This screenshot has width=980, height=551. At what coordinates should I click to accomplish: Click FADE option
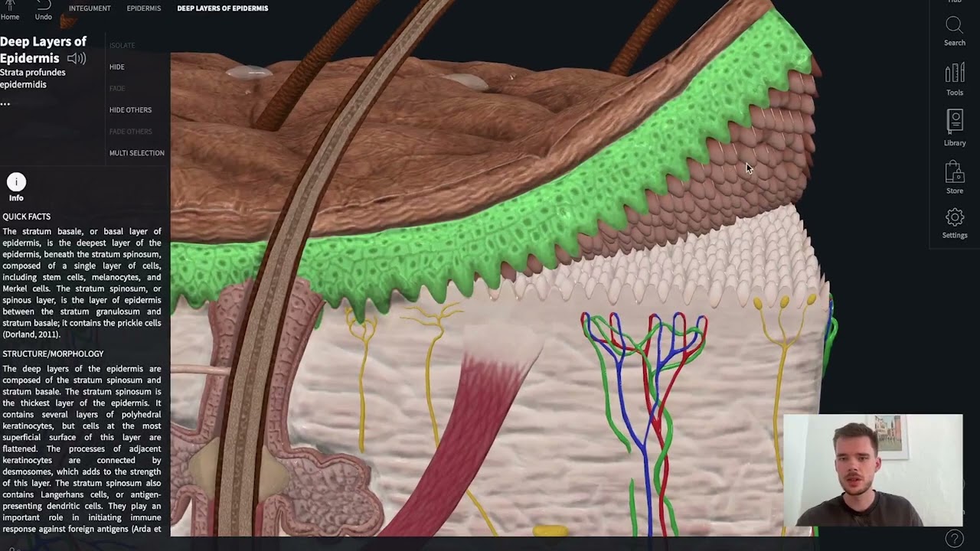[116, 89]
